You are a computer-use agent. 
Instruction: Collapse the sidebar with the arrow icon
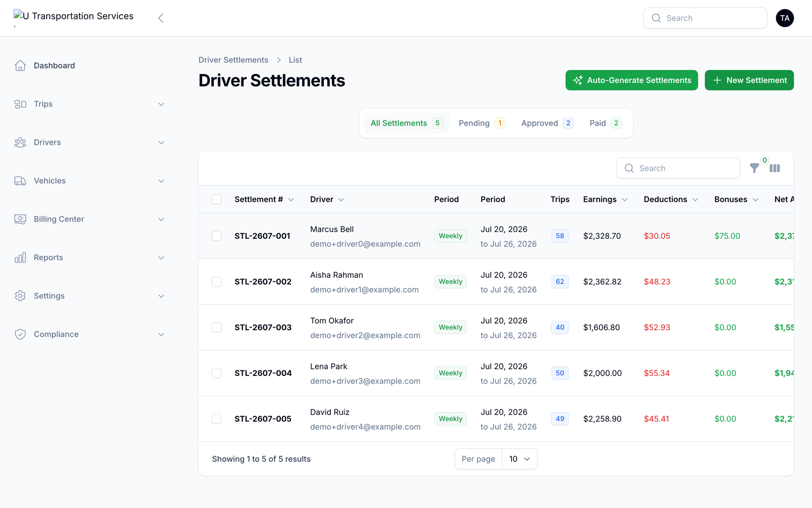click(161, 18)
